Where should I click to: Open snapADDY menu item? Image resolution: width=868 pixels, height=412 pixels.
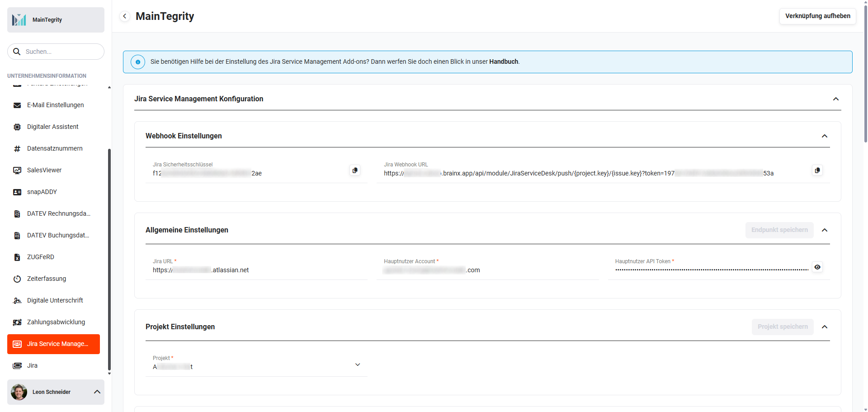click(53, 192)
